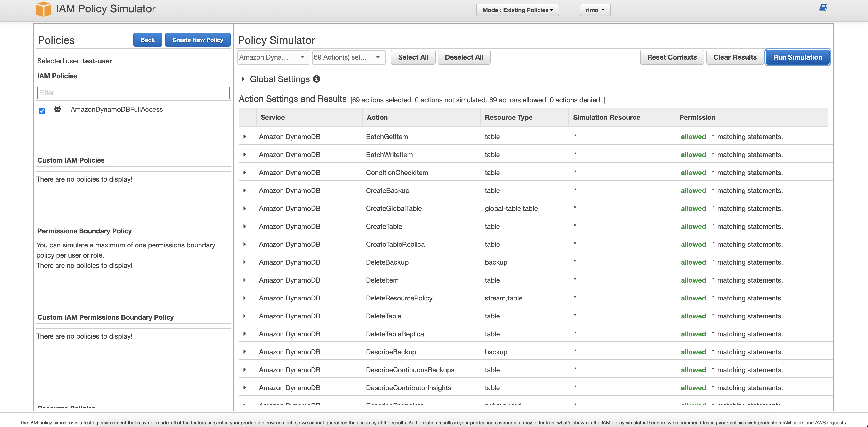This screenshot has height=427, width=868.
Task: Open the rimo account menu
Action: pyautogui.click(x=595, y=10)
